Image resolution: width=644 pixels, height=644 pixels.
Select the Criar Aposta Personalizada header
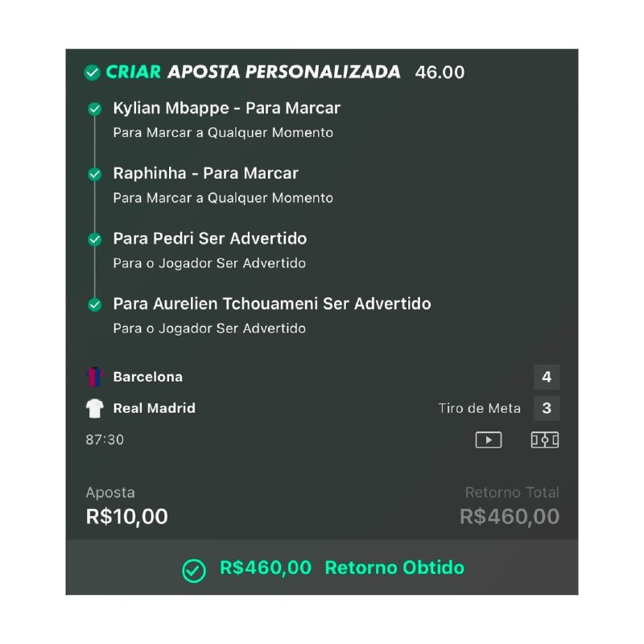[253, 72]
